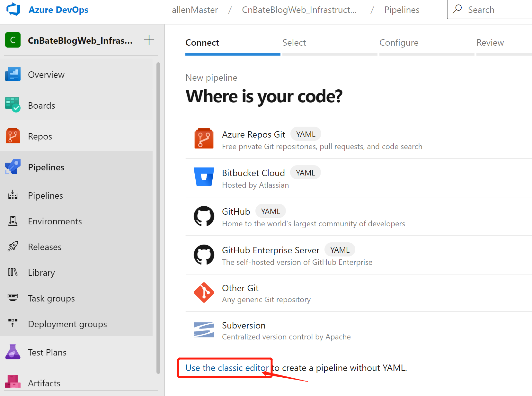
Task: Click the GitHub octocat icon
Action: coord(204,216)
